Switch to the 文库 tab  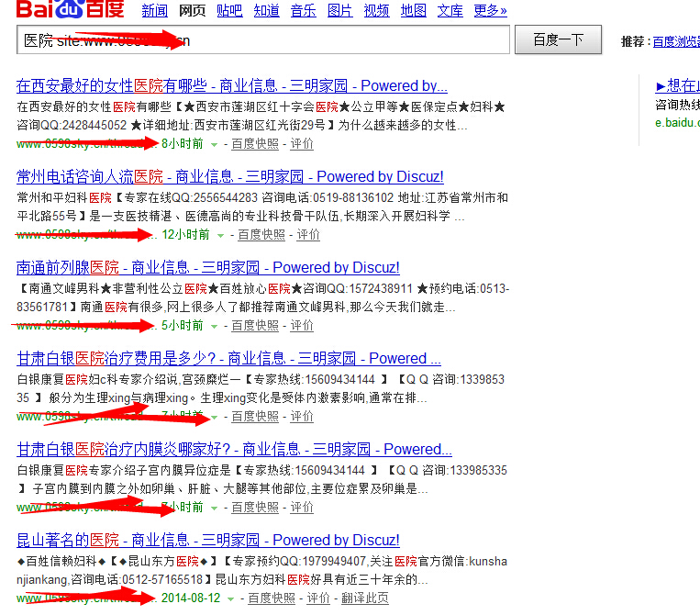[x=450, y=11]
